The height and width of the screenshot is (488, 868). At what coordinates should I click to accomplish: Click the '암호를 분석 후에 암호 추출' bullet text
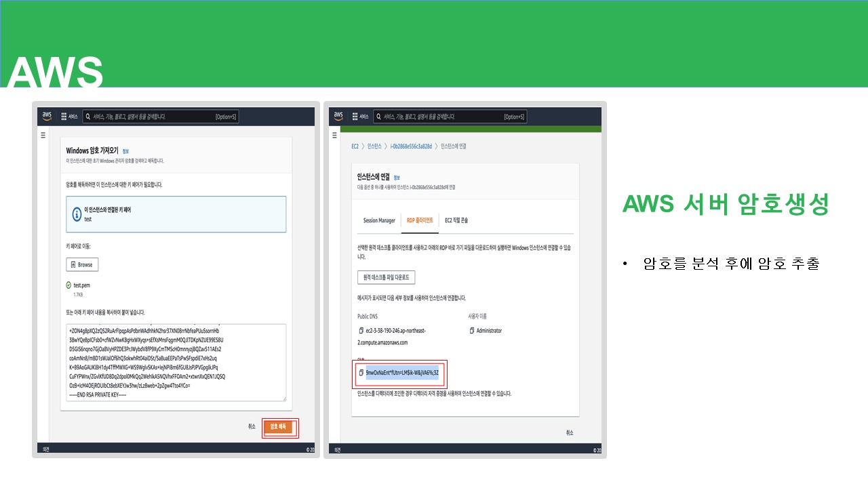[732, 264]
